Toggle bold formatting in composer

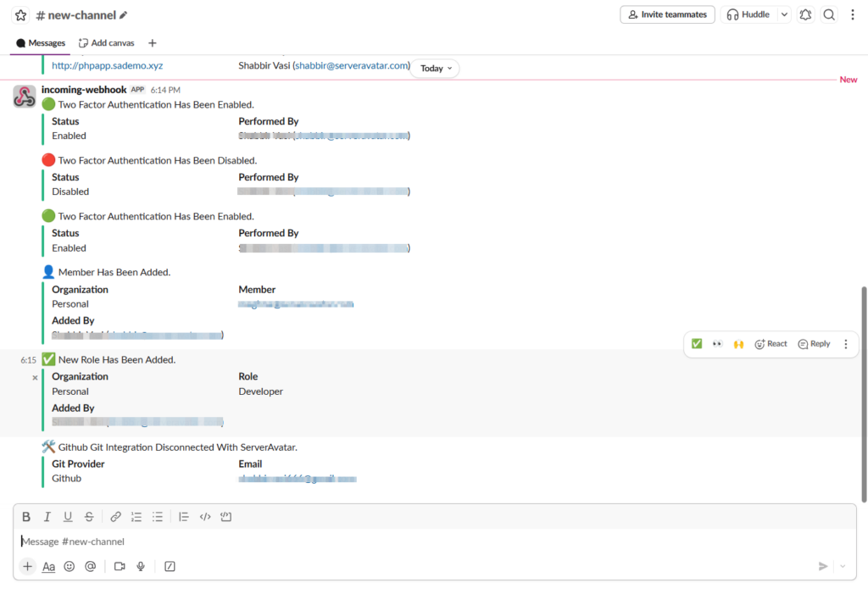coord(25,516)
